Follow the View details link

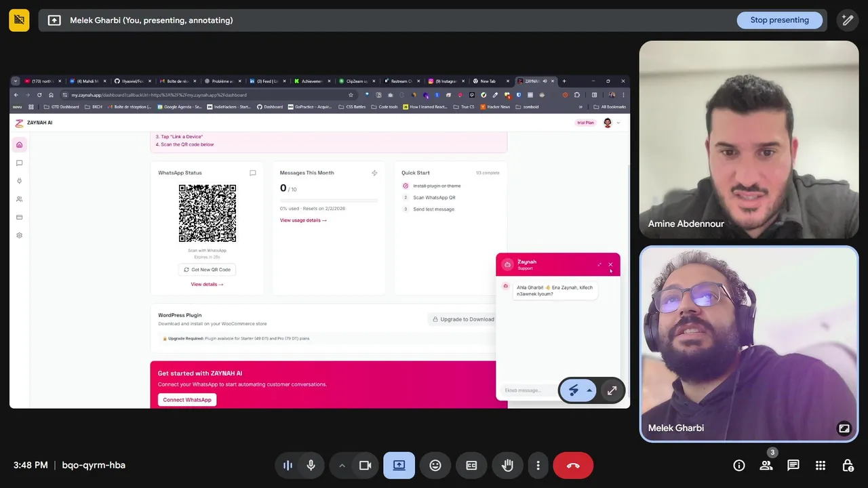[207, 285]
